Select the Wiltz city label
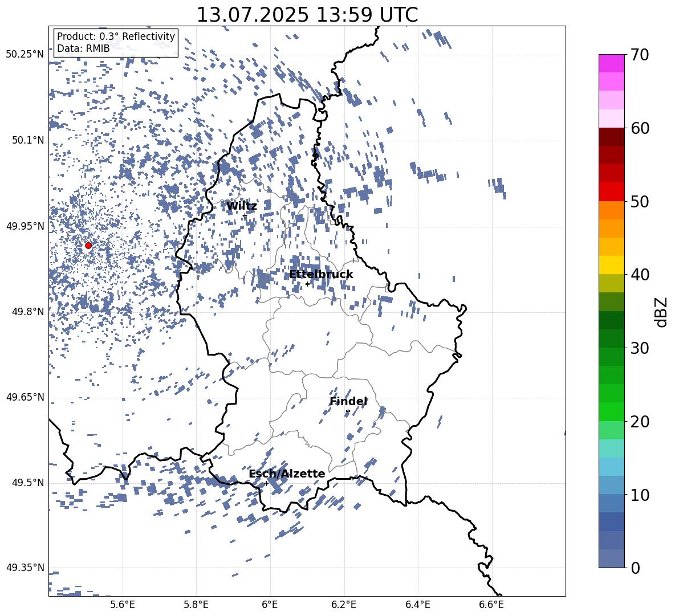 click(x=242, y=206)
